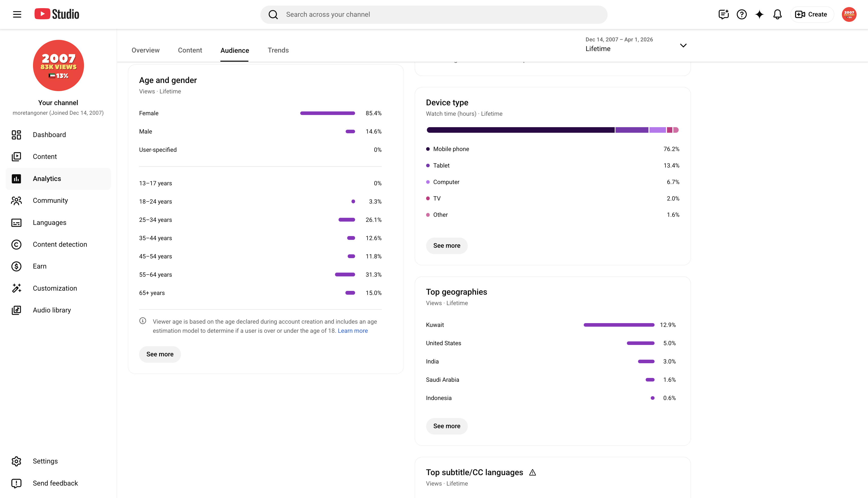Open Content detection copyright icon
868x498 pixels.
(16, 244)
